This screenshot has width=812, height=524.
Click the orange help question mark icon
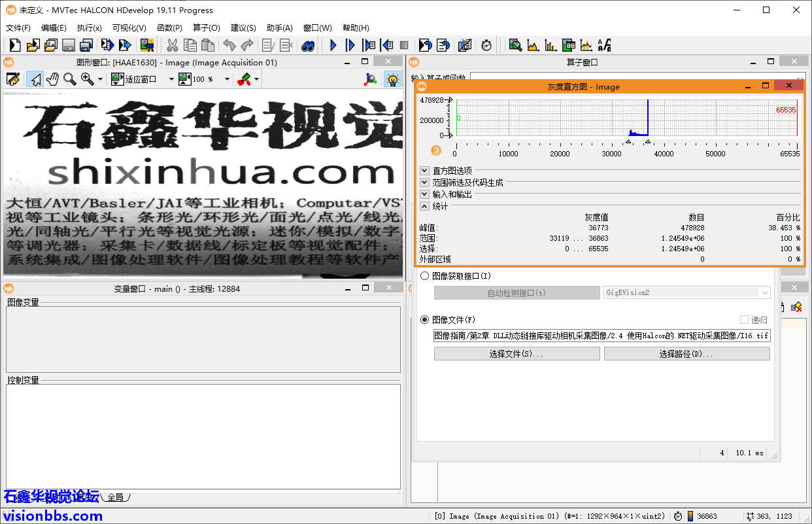(x=436, y=150)
